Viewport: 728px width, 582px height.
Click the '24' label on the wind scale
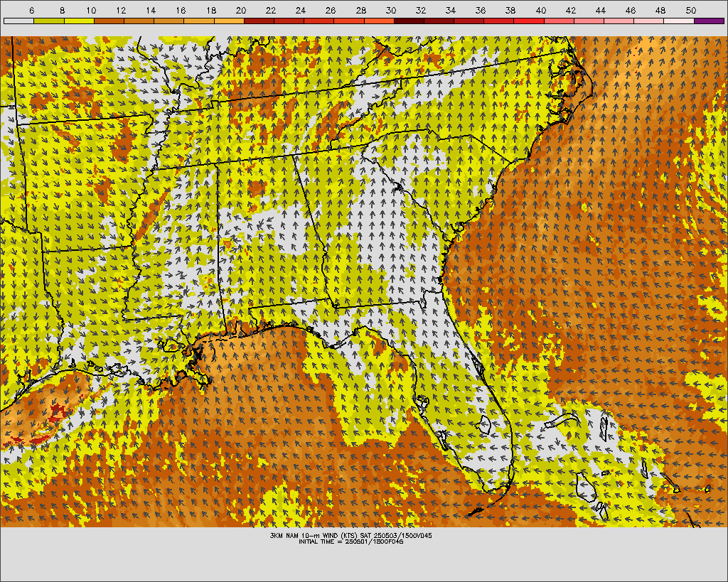pyautogui.click(x=301, y=10)
